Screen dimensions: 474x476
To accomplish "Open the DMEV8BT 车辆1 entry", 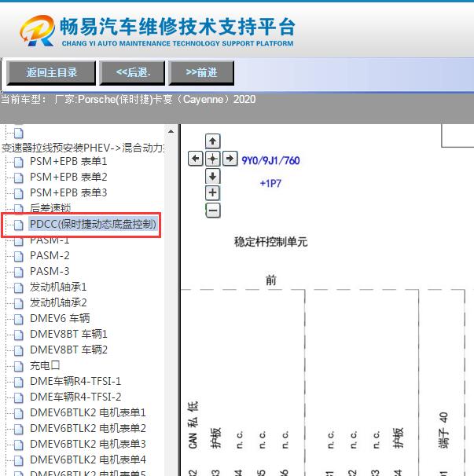I will 68,335.
